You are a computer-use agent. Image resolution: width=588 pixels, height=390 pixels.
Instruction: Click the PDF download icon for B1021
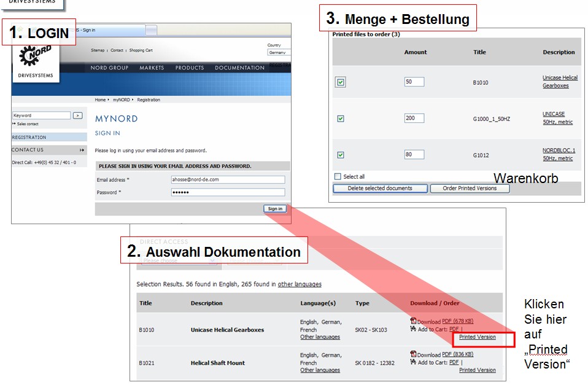click(x=413, y=354)
